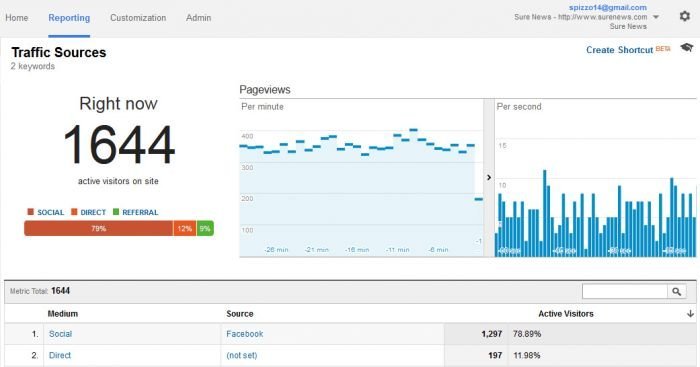The width and height of the screenshot is (700, 367).
Task: Click the REFERRAL legend label
Action: (x=140, y=213)
